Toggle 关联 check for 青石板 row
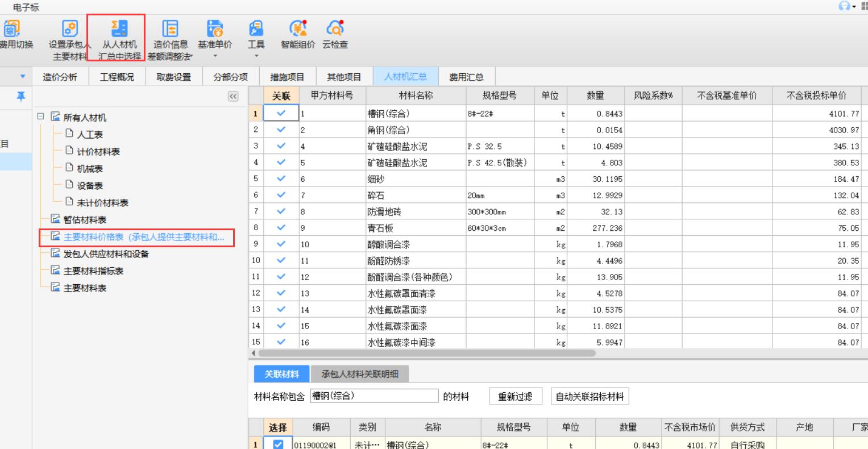The width and height of the screenshot is (868, 449). point(281,228)
